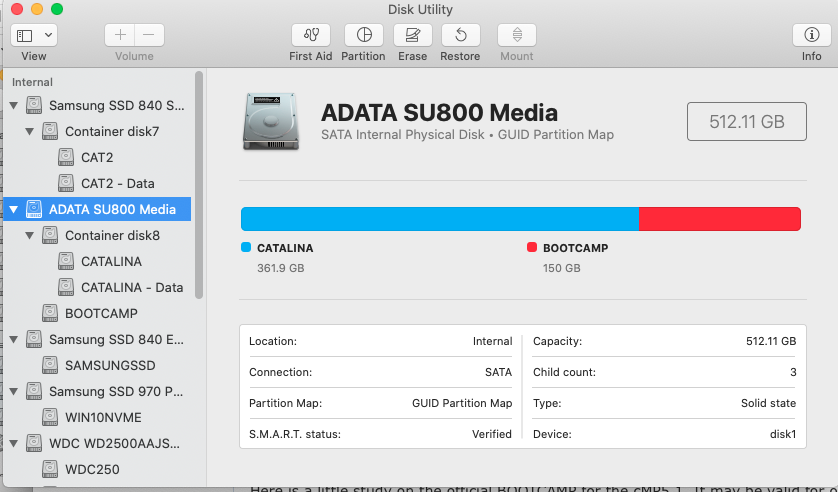Click the WIN10NVME label

(103, 418)
